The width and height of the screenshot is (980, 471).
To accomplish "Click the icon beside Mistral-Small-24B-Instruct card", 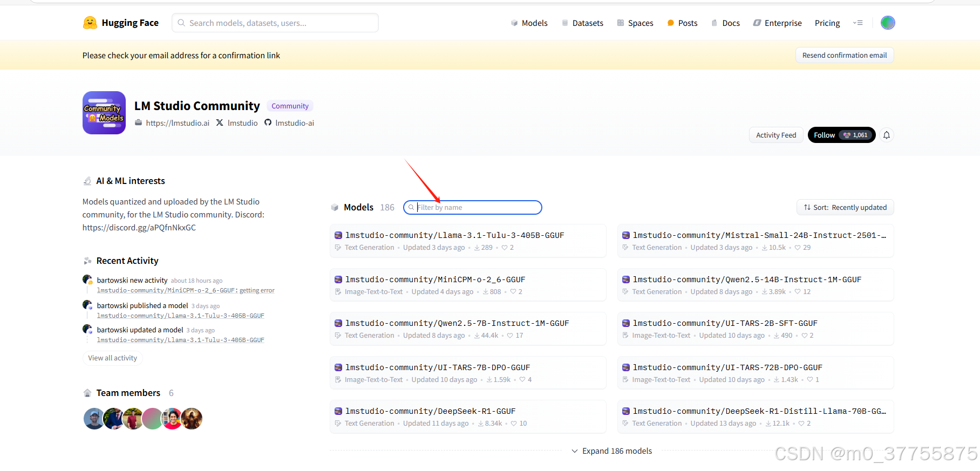I will (x=626, y=235).
